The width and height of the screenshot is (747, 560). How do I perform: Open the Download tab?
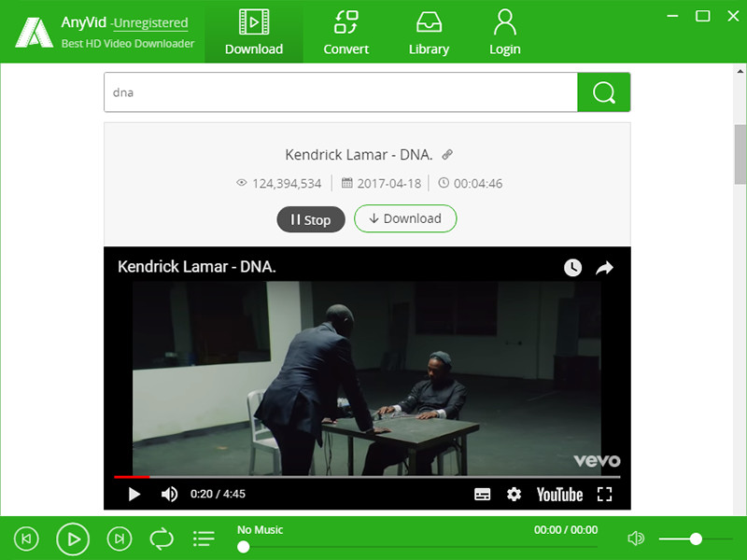point(253,32)
